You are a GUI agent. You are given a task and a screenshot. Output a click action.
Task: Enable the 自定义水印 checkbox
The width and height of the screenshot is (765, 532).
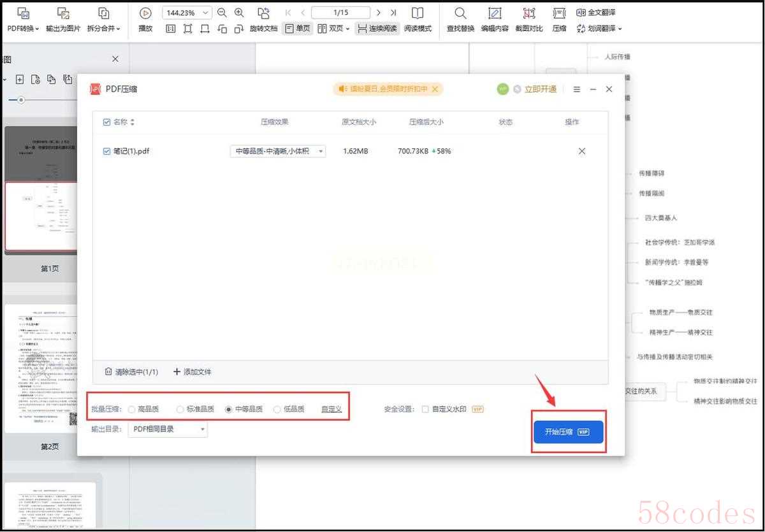pyautogui.click(x=425, y=410)
